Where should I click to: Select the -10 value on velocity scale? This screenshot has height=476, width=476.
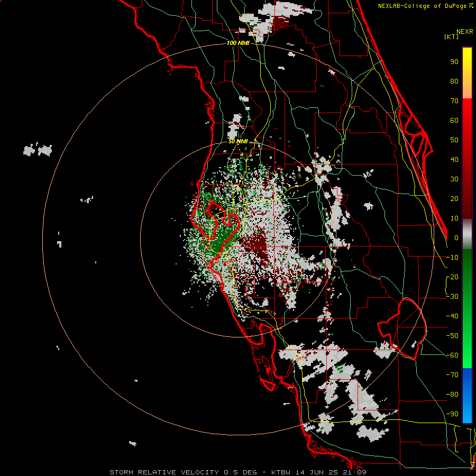(452, 258)
